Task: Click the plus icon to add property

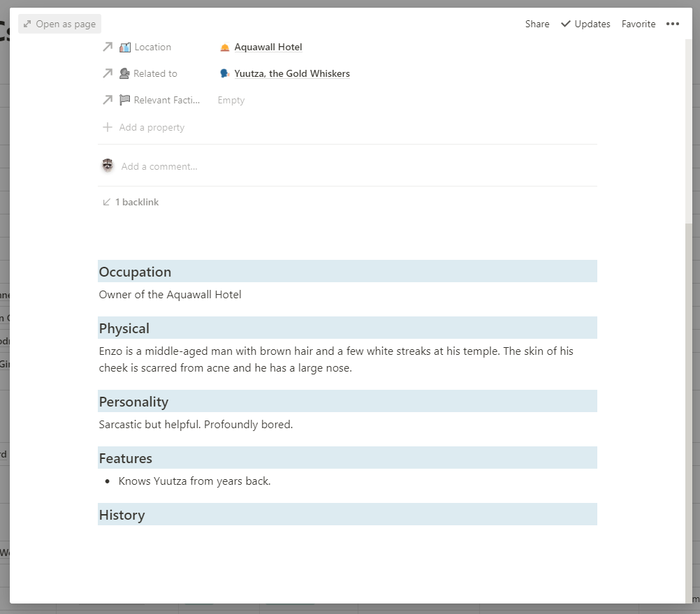Action: tap(108, 127)
